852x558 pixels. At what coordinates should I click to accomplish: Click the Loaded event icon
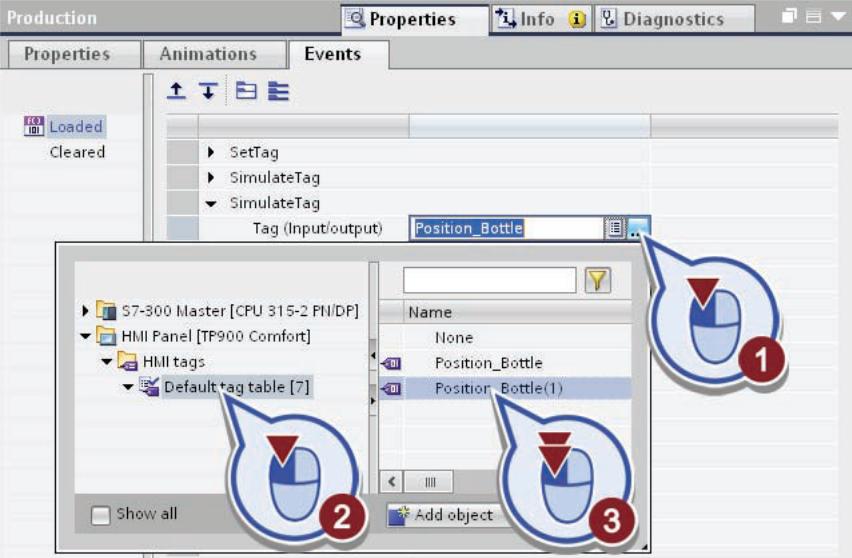click(x=34, y=126)
